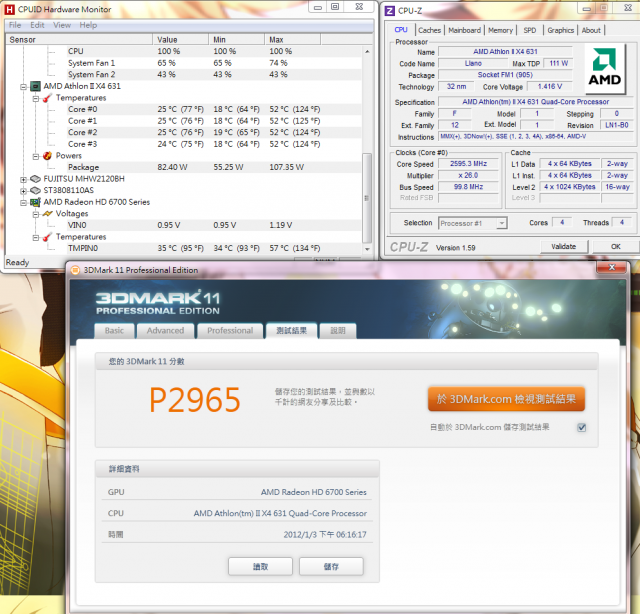Screen dimensions: 640x614
Task: Close the 3DMark 11 window
Action: (611, 267)
